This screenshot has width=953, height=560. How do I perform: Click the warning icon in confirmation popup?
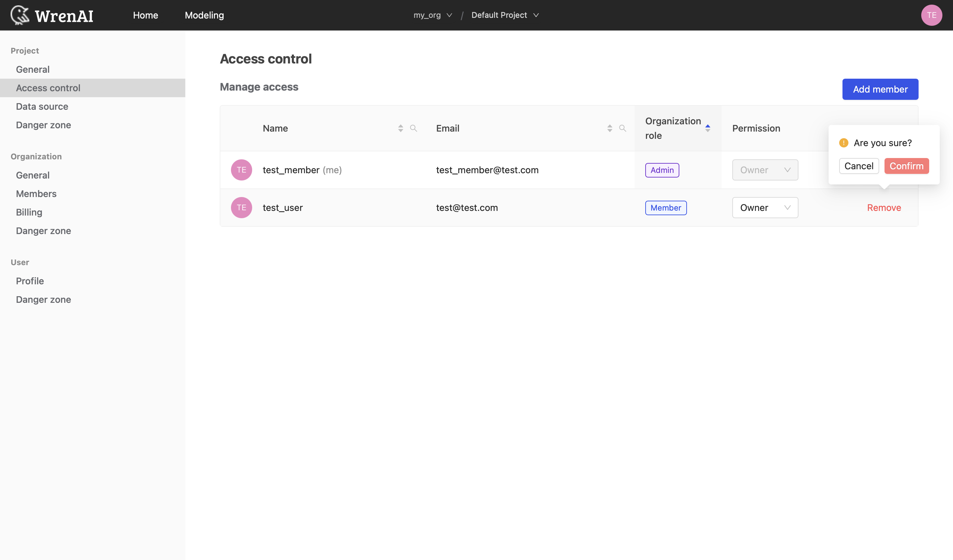[x=843, y=142]
